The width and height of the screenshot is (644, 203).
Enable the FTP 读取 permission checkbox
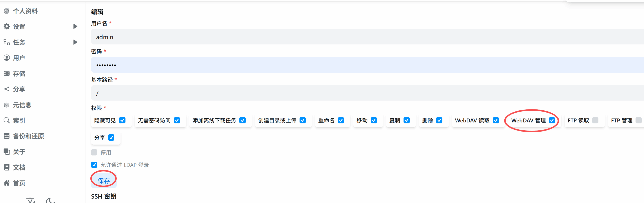(595, 120)
